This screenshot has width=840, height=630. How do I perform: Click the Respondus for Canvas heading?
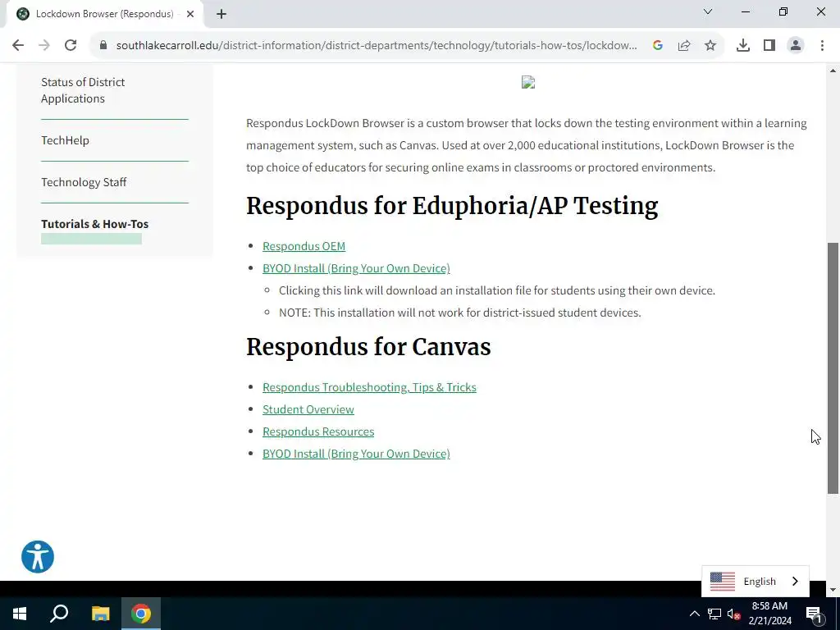[x=368, y=347]
